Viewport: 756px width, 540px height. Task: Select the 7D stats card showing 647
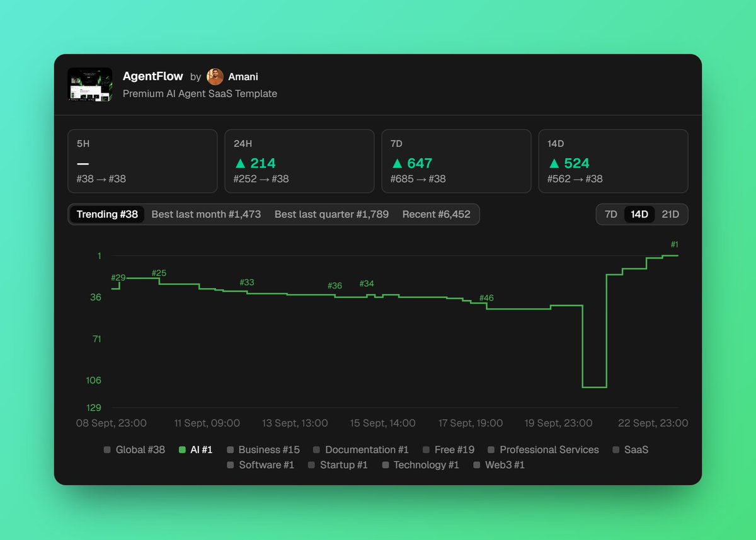(456, 161)
